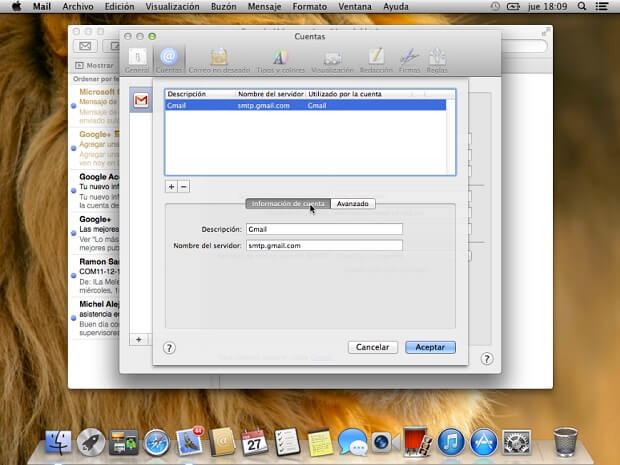The image size is (620, 465).
Task: Select the Gmail account icon in sidebar
Action: (141, 100)
